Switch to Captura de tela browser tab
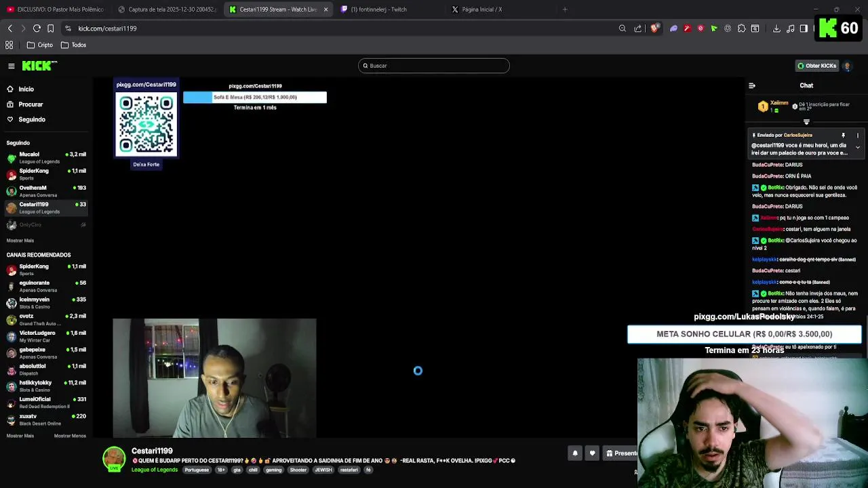Screen dimensions: 868x488 167,9
